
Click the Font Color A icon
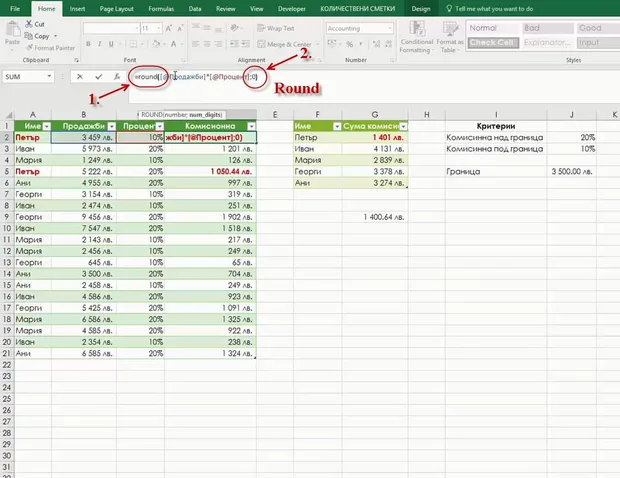173,44
